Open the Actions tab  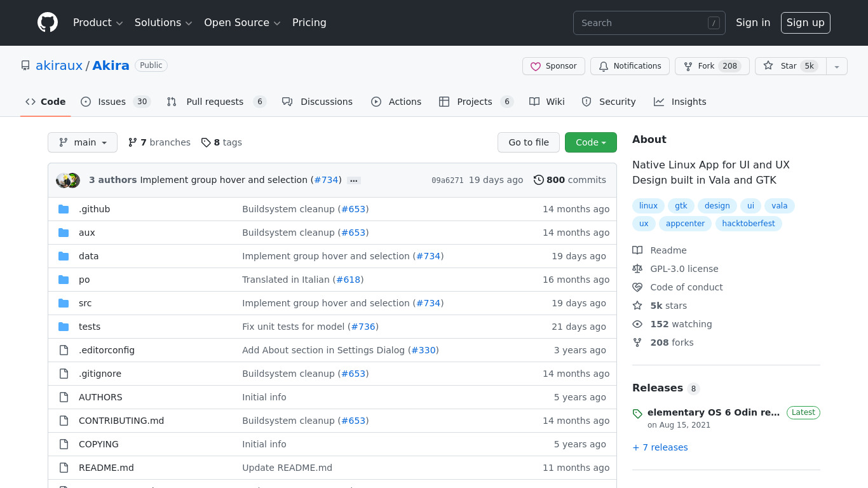click(396, 102)
